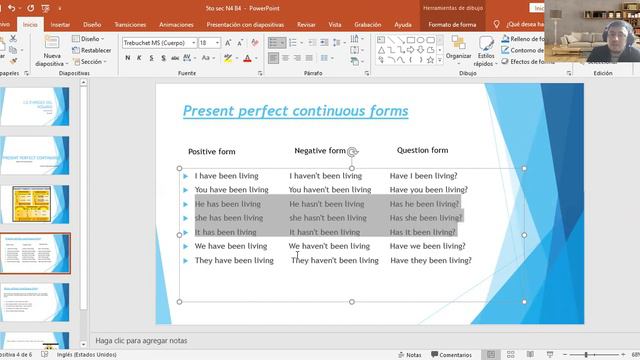Click the Redo icon in the title bar
This screenshot has height=360, width=640.
(31, 8)
